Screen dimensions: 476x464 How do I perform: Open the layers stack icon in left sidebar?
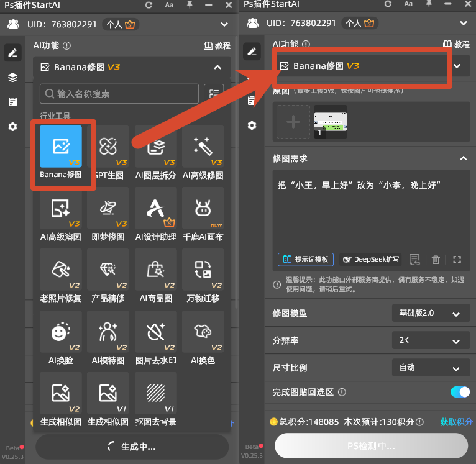(12, 78)
